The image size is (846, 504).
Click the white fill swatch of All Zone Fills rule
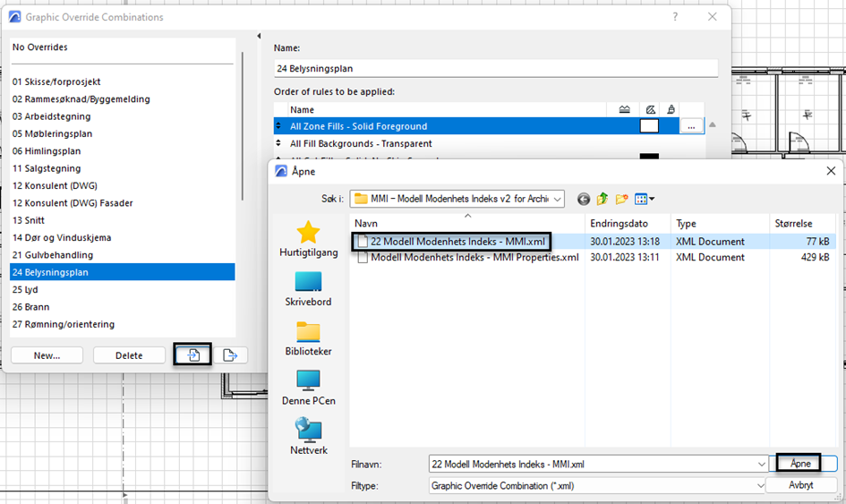pos(649,126)
